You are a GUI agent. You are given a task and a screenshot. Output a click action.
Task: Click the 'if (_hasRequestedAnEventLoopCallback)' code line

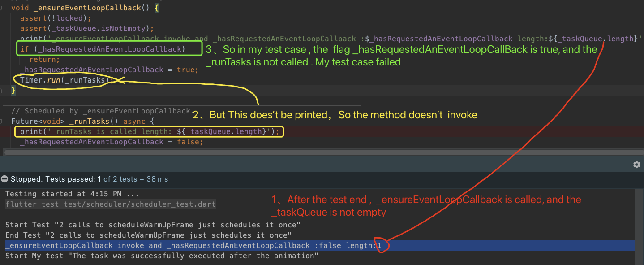point(103,49)
